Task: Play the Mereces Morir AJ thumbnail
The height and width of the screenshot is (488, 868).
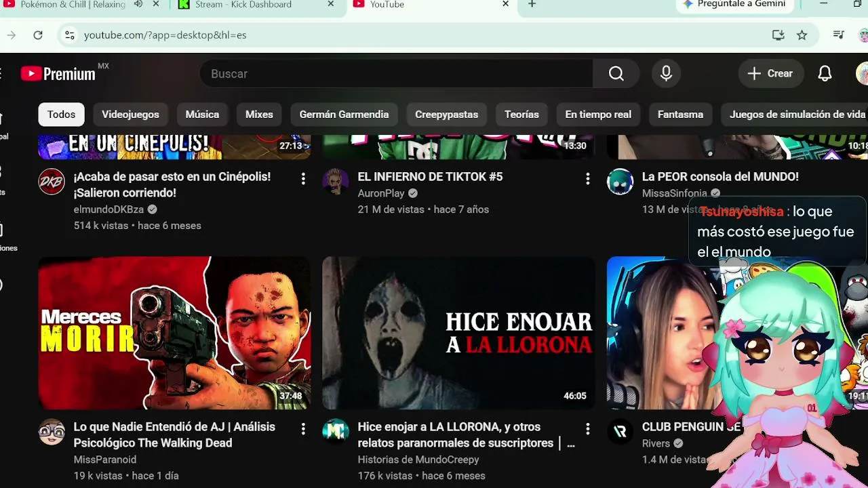Action: (174, 333)
